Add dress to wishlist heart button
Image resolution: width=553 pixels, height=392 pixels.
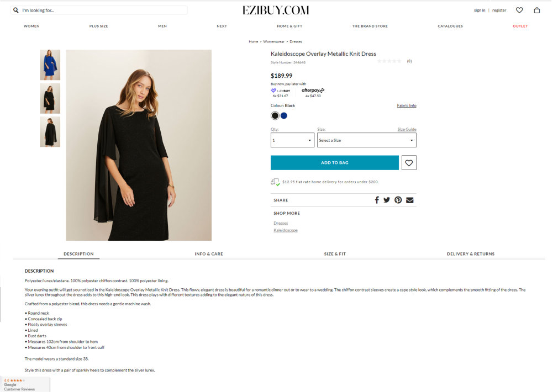click(x=409, y=163)
